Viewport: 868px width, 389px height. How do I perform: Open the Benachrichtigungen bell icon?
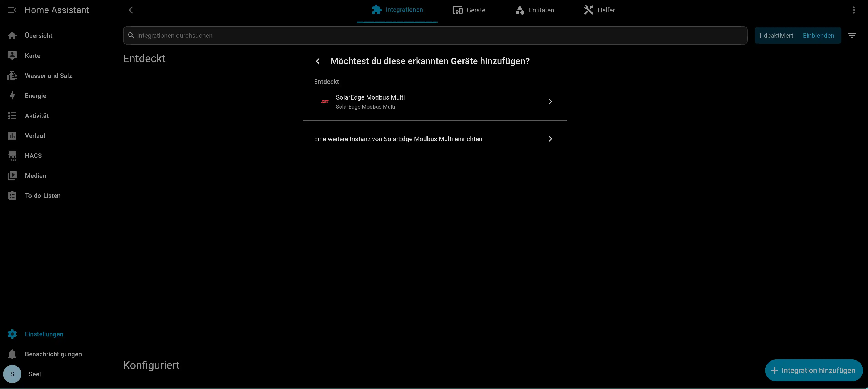click(12, 354)
